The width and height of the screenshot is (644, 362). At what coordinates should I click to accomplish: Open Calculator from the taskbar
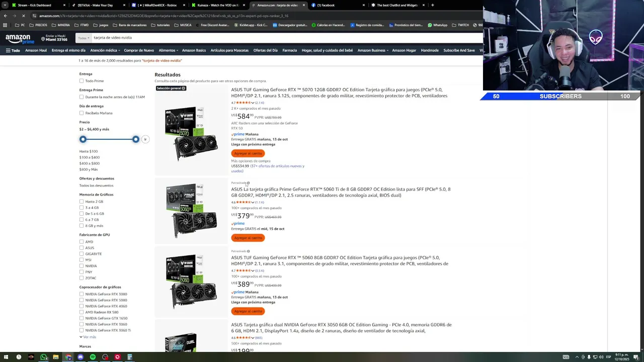(130, 357)
